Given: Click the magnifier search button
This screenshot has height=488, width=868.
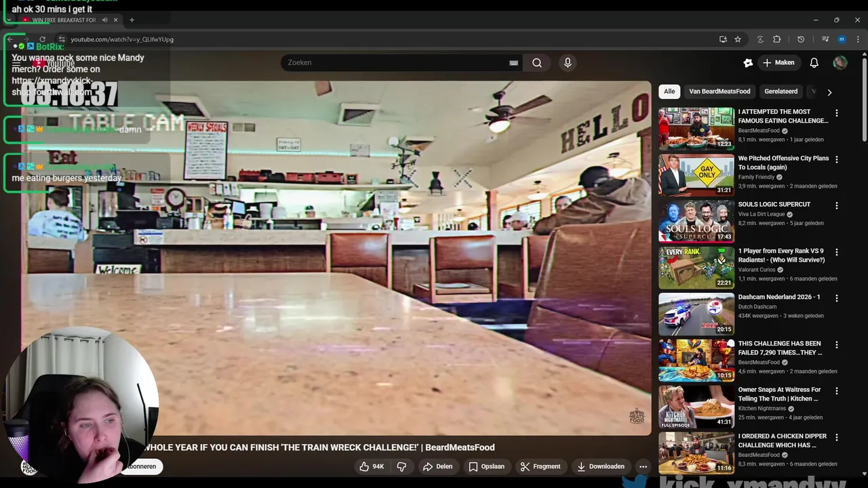Looking at the screenshot, I should (537, 62).
